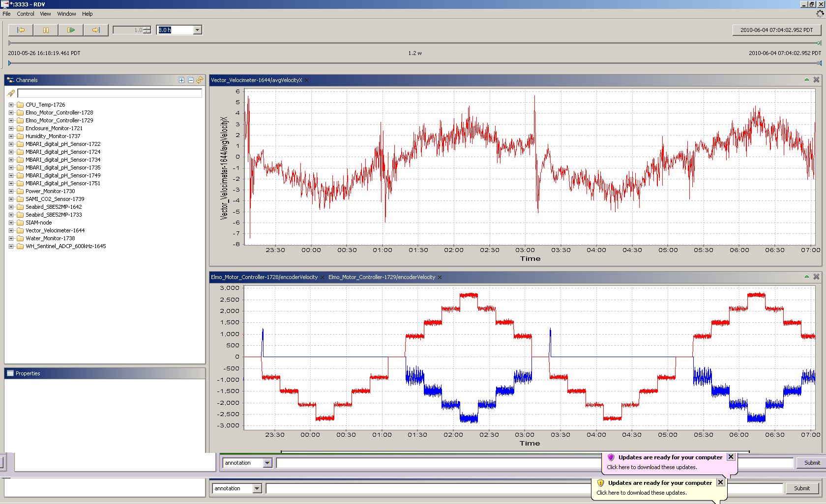Open the Help menu
This screenshot has width=826, height=504.
tap(87, 14)
